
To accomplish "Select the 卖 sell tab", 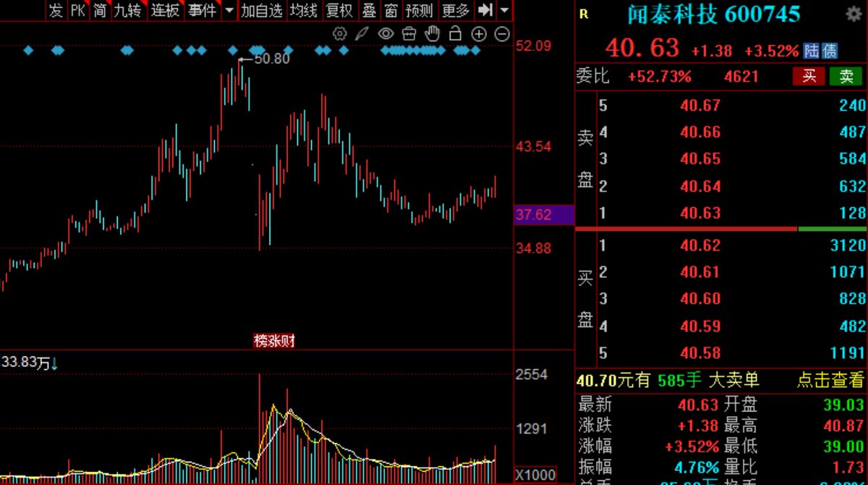I will coord(845,77).
